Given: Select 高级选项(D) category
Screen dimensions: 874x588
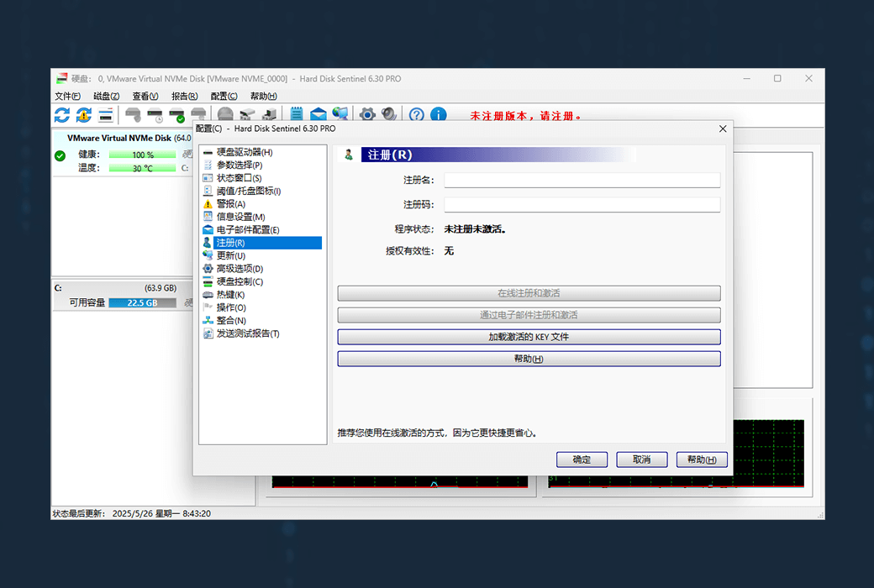Looking at the screenshot, I should coord(240,269).
